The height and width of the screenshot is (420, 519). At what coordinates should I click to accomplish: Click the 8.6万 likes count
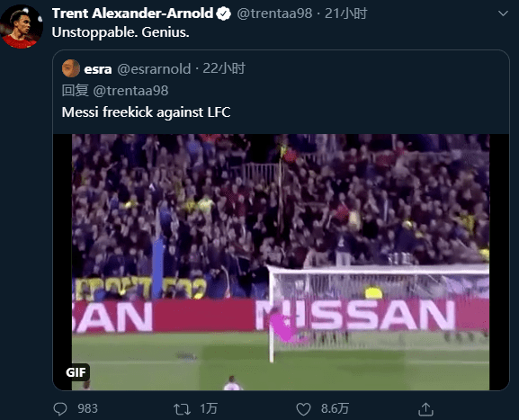click(x=335, y=408)
